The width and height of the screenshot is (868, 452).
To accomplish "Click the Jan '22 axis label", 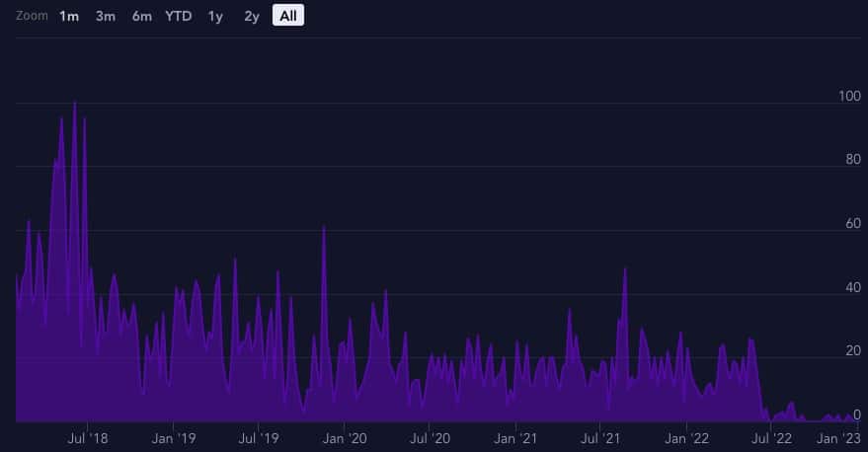I will [686, 439].
